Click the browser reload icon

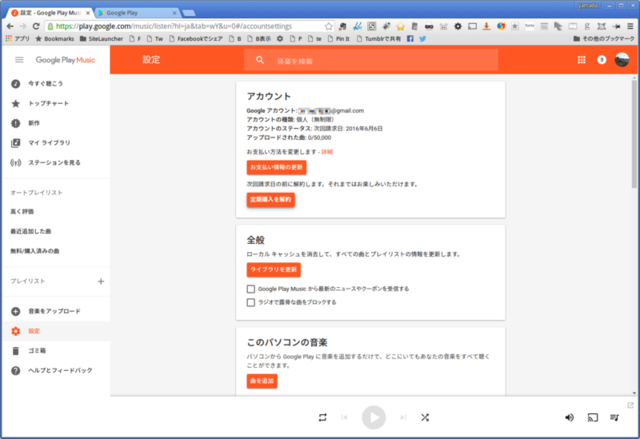tap(36, 26)
